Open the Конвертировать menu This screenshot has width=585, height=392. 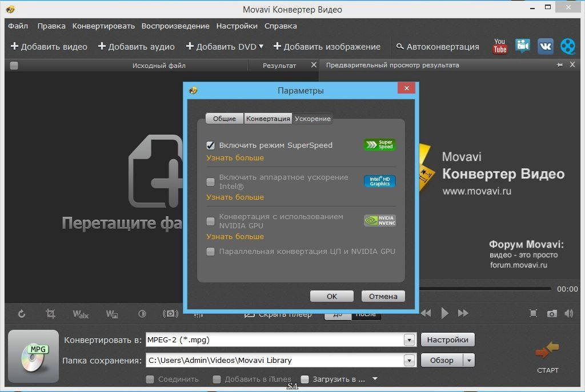(103, 26)
